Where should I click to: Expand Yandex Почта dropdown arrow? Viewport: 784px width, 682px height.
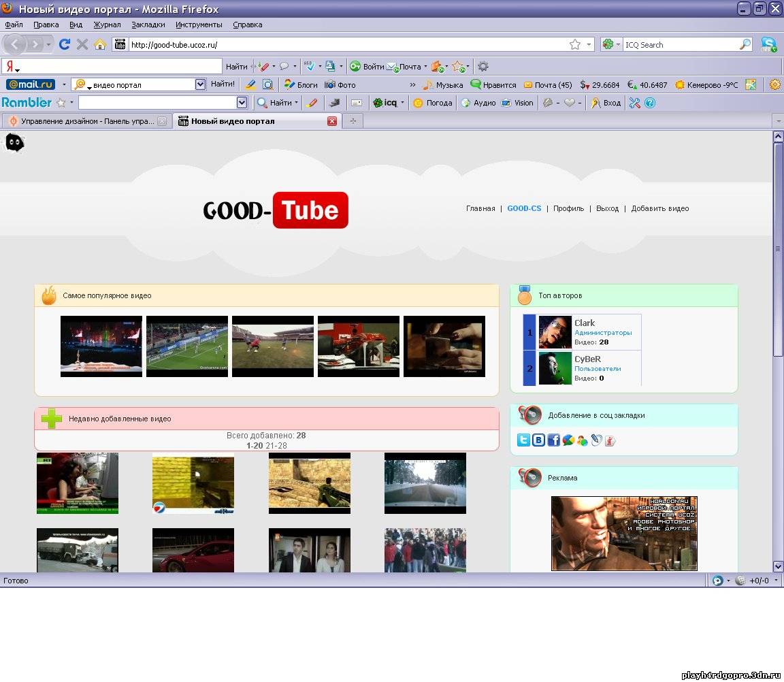coord(425,66)
